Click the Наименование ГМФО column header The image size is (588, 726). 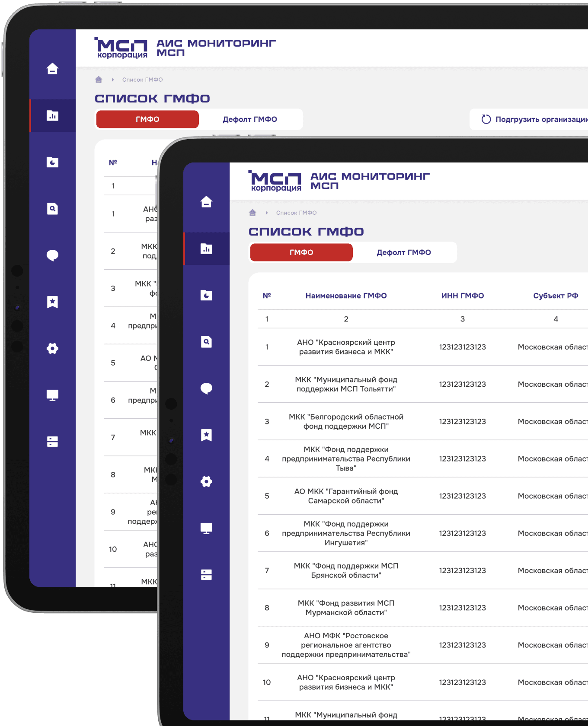tap(346, 296)
